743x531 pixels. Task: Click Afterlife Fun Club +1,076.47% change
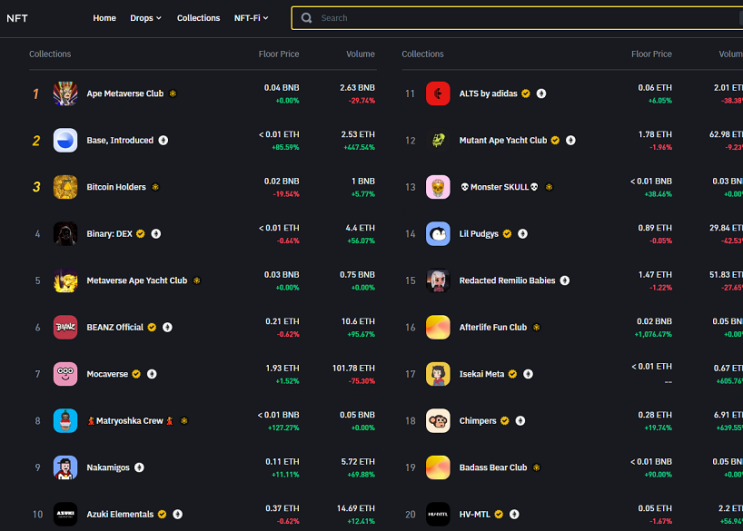tap(653, 334)
